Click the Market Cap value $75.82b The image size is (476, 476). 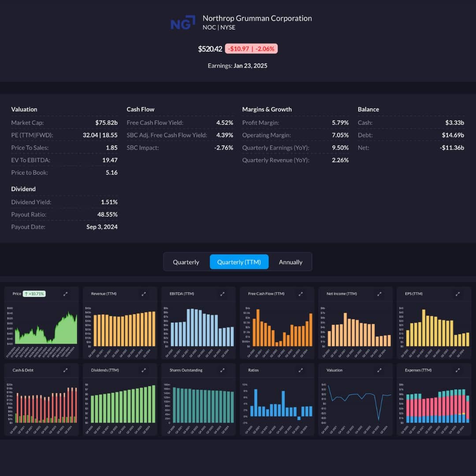coord(106,123)
